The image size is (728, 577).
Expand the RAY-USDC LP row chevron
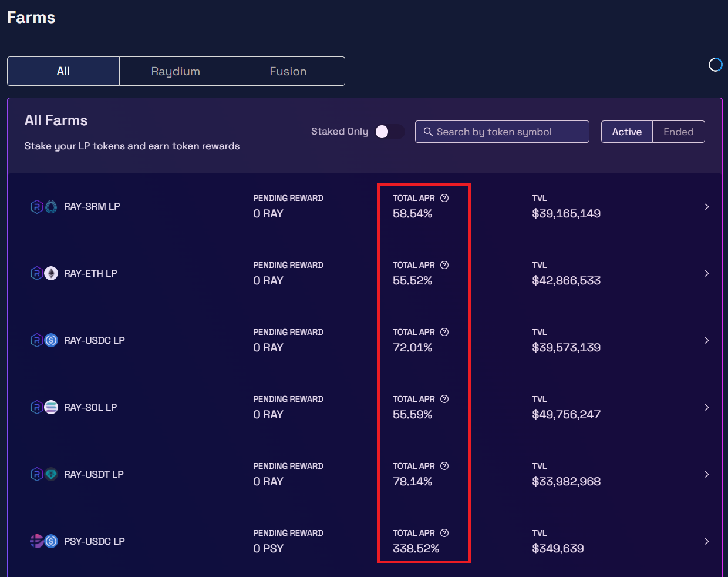pos(706,341)
